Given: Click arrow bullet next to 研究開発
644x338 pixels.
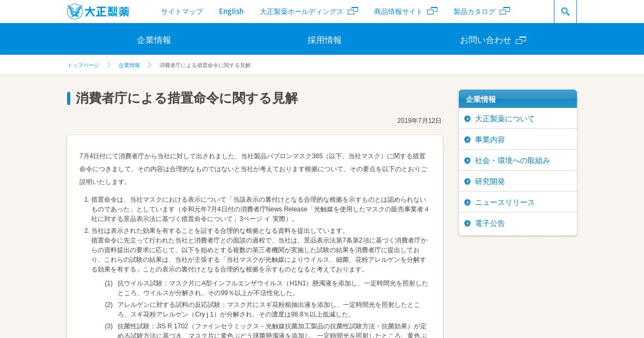Looking at the screenshot, I should point(467,181).
